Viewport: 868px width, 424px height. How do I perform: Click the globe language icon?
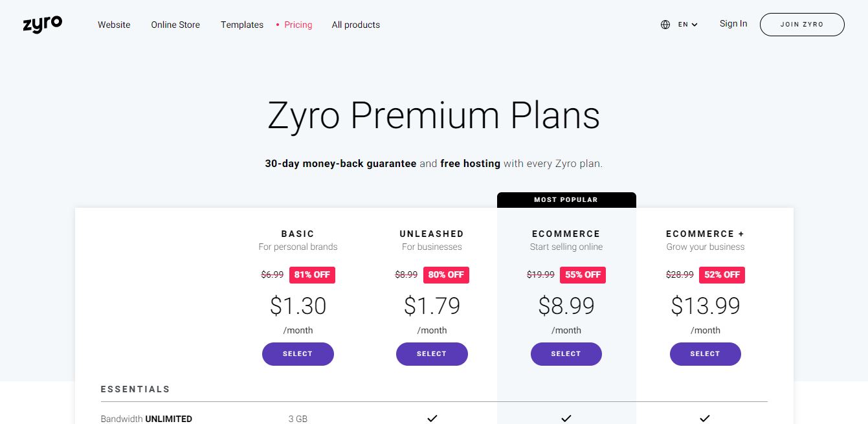point(665,24)
